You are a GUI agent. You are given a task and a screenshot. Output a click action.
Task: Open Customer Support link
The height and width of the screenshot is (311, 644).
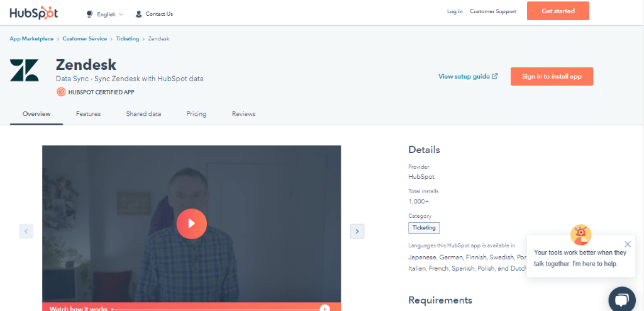click(493, 11)
